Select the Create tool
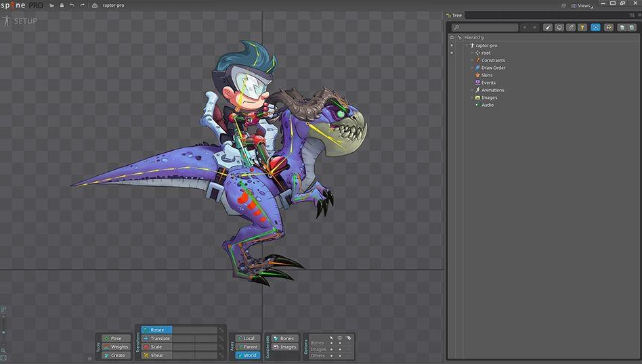Viewport: 642px width, 364px height. [x=116, y=355]
